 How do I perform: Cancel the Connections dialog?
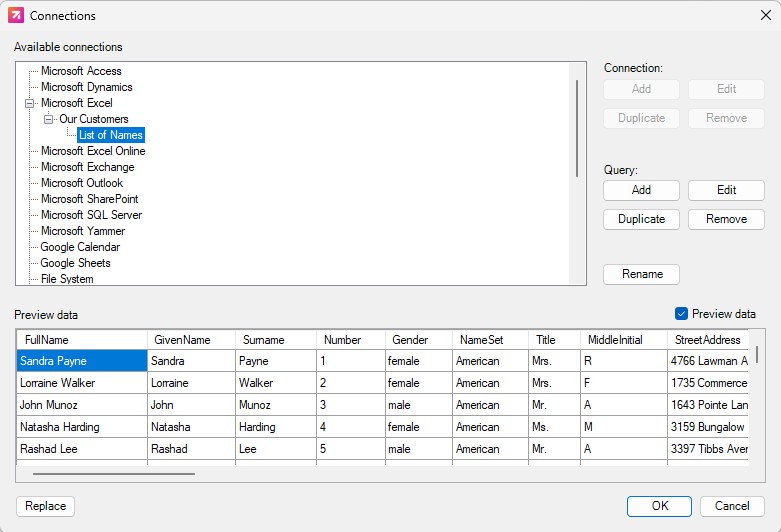(x=732, y=506)
